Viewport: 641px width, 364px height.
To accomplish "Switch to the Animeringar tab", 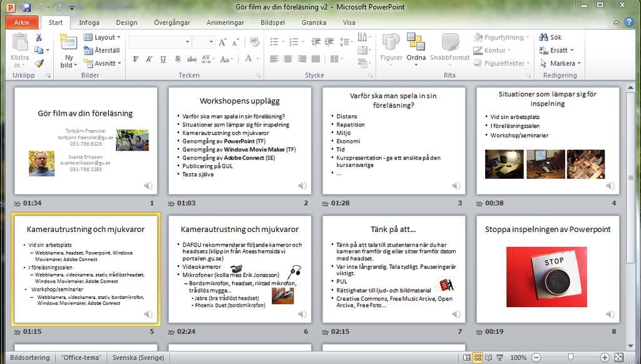I will pyautogui.click(x=225, y=23).
